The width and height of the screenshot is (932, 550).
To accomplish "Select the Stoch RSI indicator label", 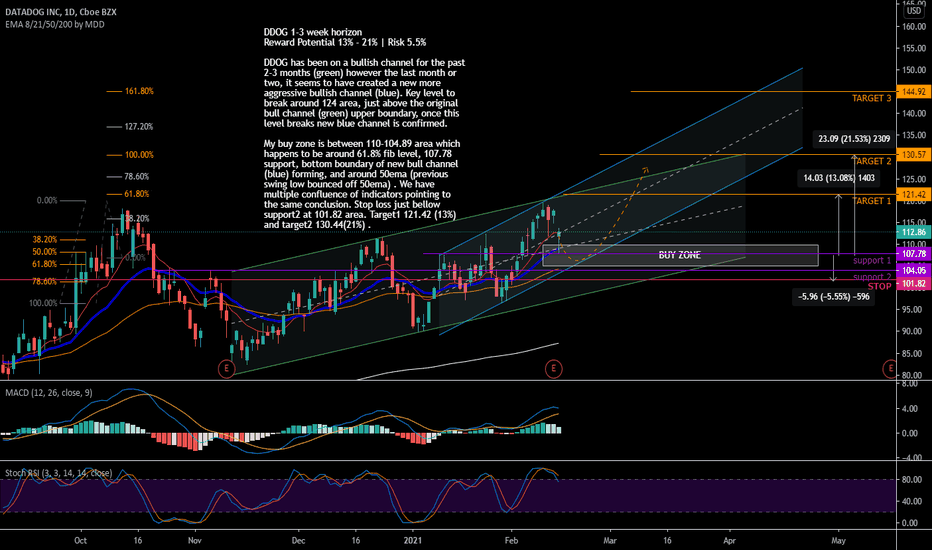I will [58, 473].
